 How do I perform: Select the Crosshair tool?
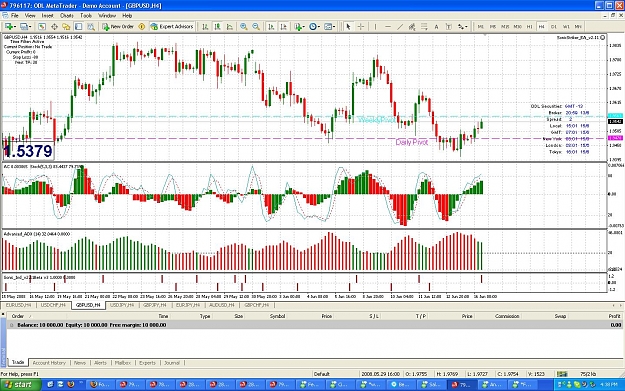coord(360,26)
